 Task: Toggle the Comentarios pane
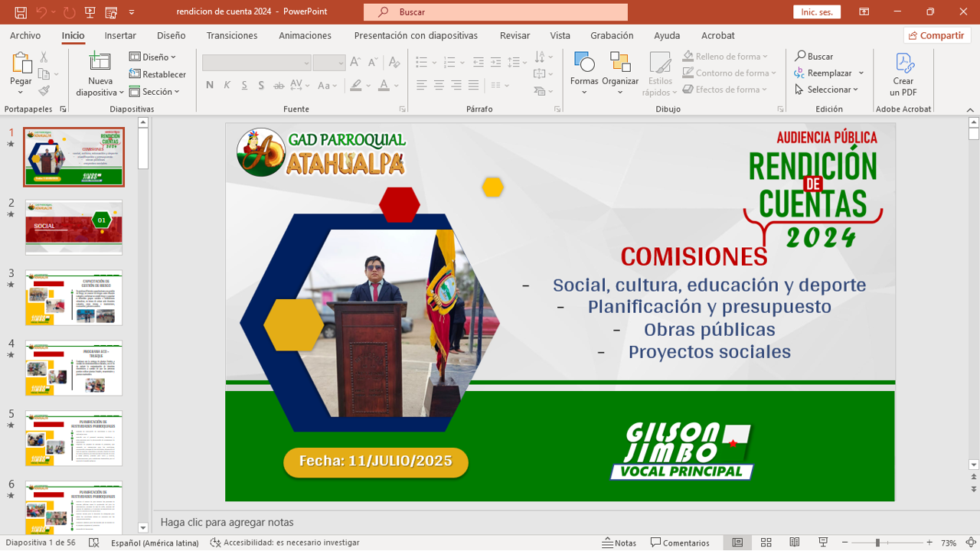pos(680,543)
